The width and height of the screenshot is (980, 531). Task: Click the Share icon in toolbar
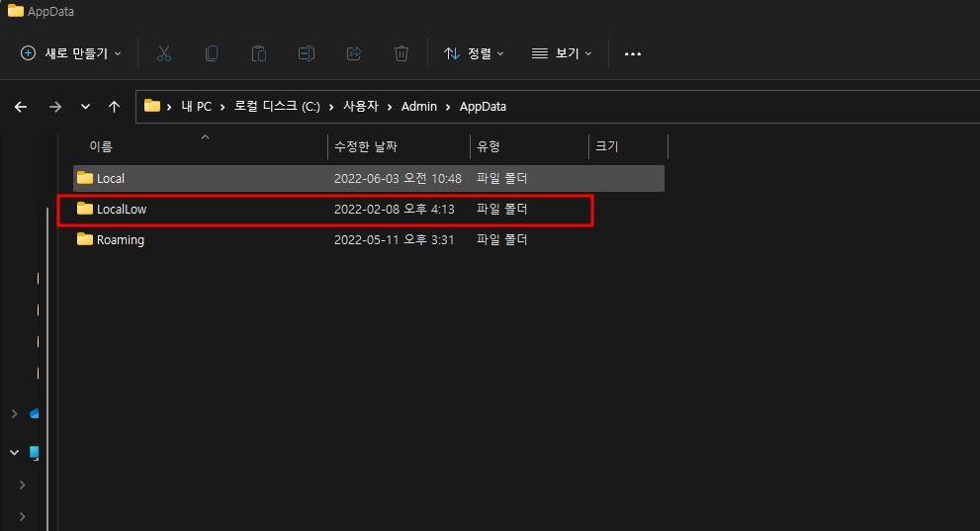[x=354, y=53]
